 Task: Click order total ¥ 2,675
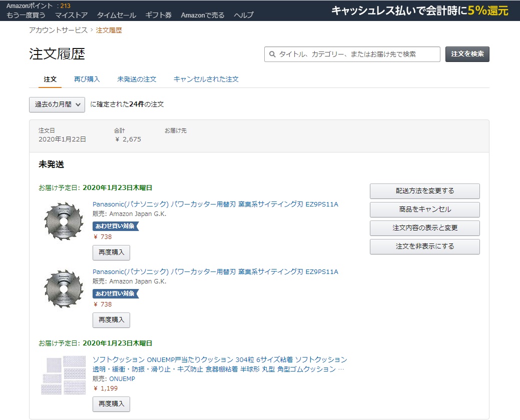coord(128,139)
